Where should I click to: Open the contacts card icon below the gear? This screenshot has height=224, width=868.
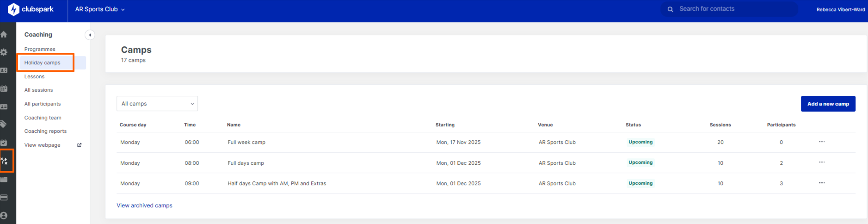click(x=4, y=70)
